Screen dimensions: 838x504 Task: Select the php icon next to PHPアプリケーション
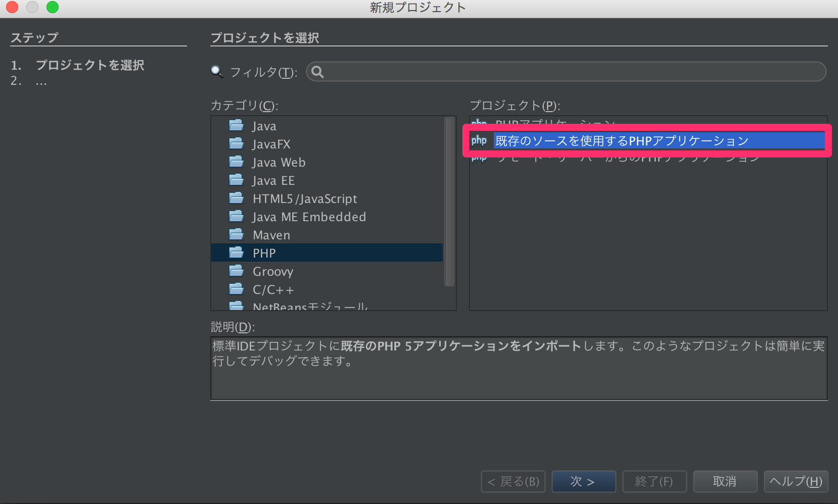(x=479, y=124)
